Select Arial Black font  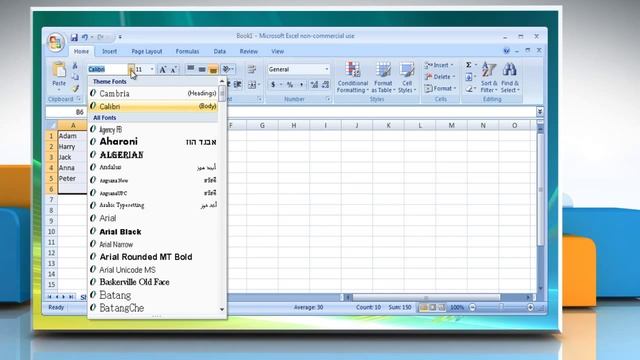153,231
